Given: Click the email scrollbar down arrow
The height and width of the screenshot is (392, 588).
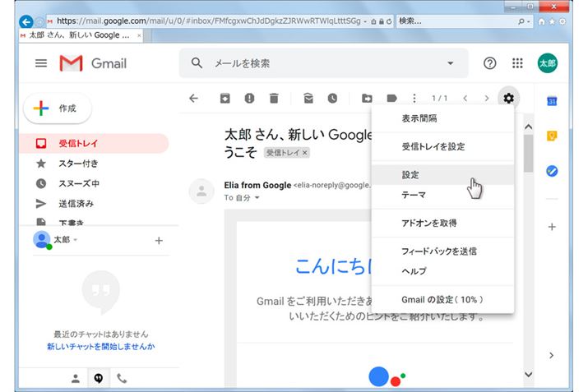Looking at the screenshot, I should coord(528,375).
